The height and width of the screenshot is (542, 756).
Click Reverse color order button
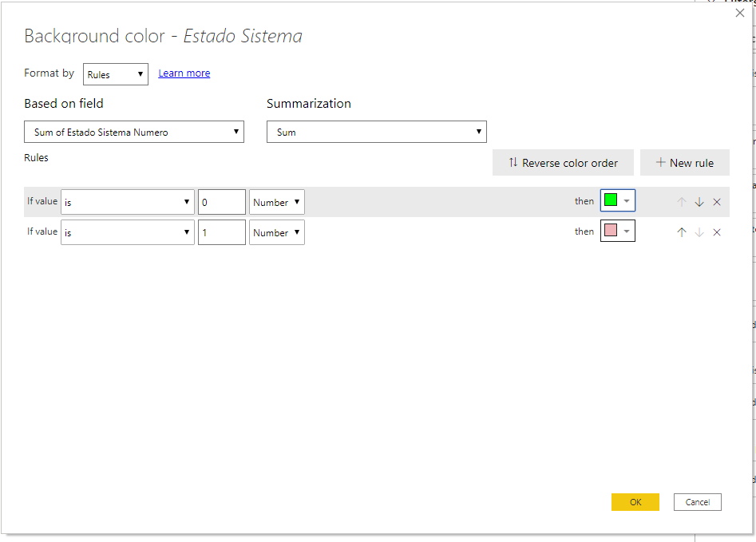pyautogui.click(x=563, y=163)
